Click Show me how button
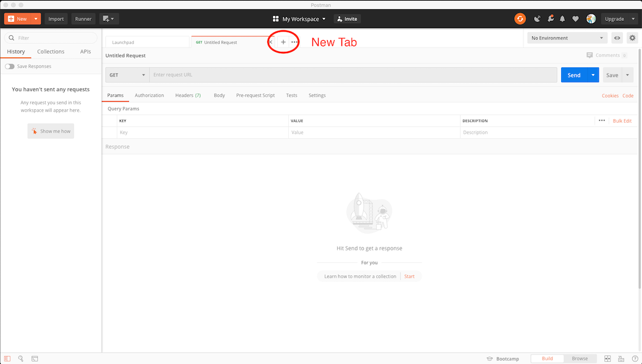The width and height of the screenshot is (642, 364). tap(51, 131)
